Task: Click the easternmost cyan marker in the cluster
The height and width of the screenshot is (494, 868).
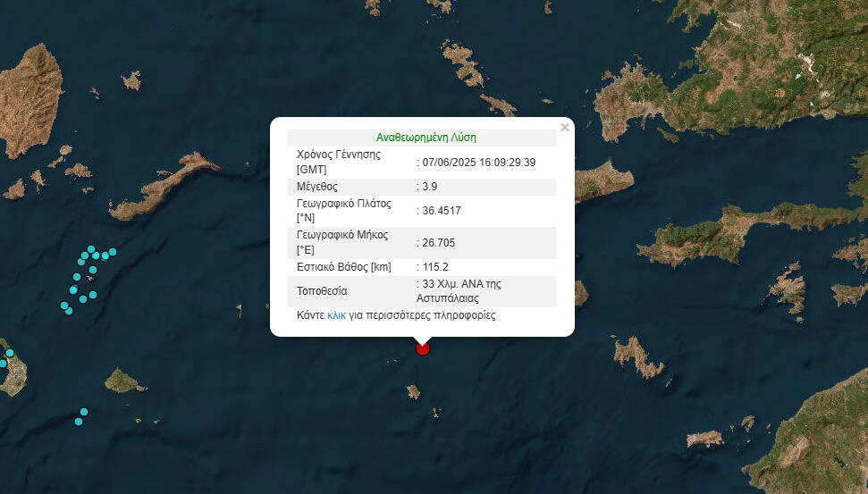Action: [x=113, y=252]
